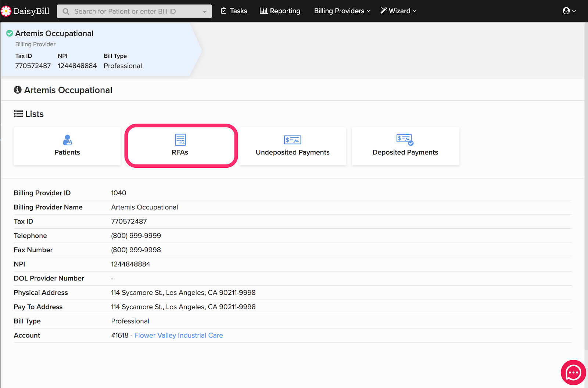
Task: Click the Reporting bar chart icon
Action: click(x=263, y=11)
